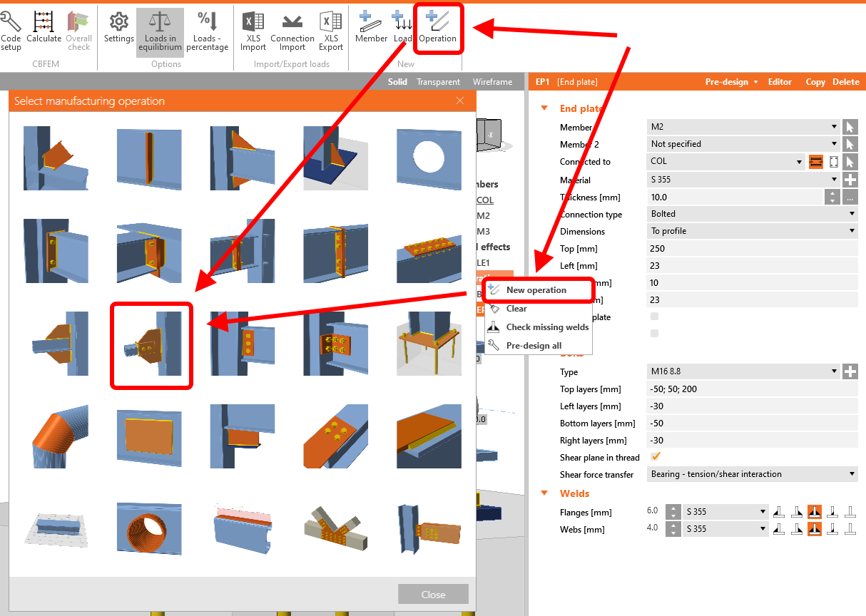
Task: Add a new Member from the ribbon
Action: click(x=371, y=27)
